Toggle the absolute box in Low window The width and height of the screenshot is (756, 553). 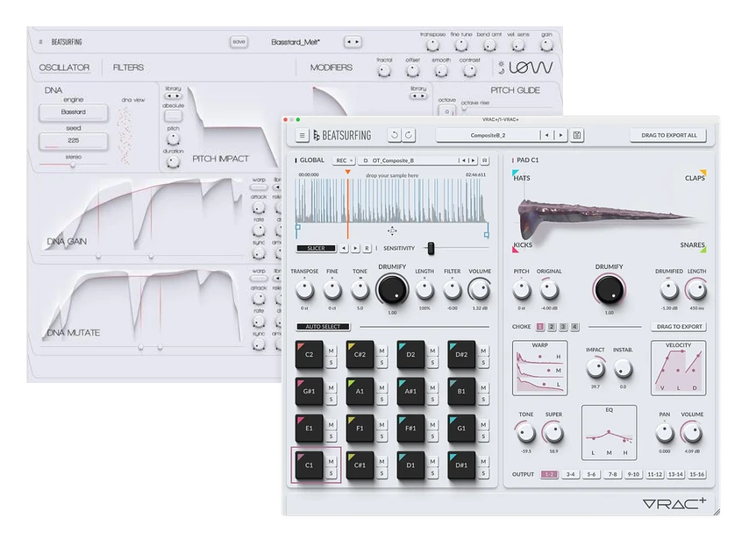click(x=173, y=116)
